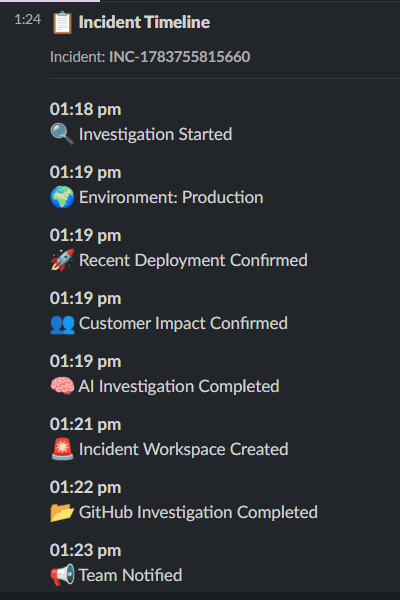Viewport: 400px width, 600px height.
Task: Click the Recent Deployment Confirmed text
Action: click(x=193, y=261)
